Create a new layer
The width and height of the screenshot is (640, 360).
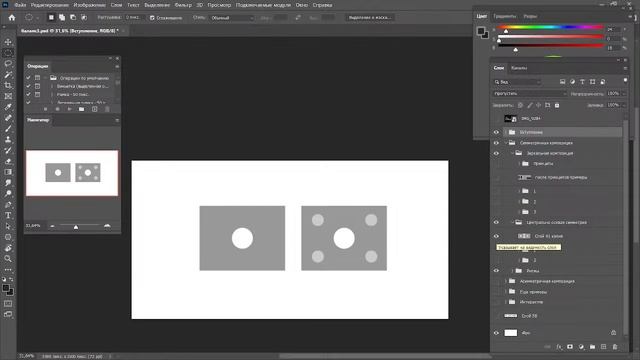point(604,347)
